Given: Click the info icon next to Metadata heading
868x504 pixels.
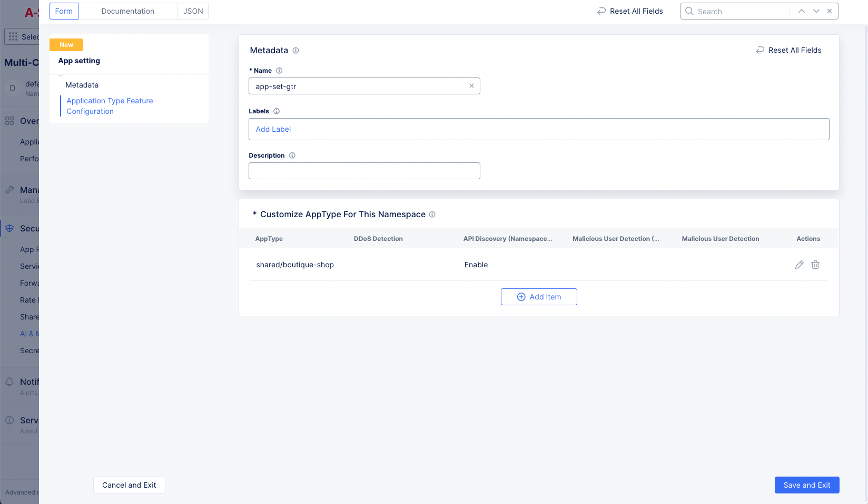Looking at the screenshot, I should click(296, 51).
